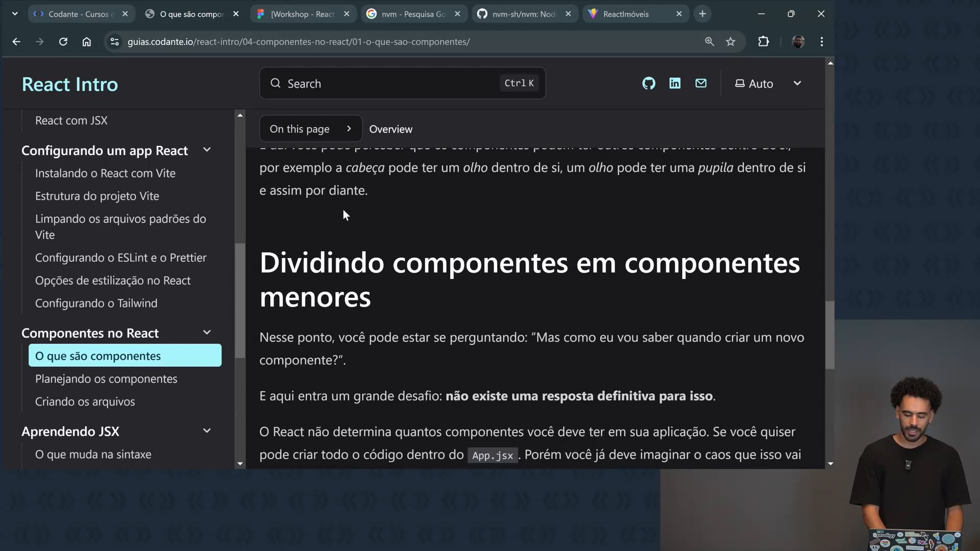Go to the React Intro home title
The image size is (980, 551).
[x=70, y=84]
